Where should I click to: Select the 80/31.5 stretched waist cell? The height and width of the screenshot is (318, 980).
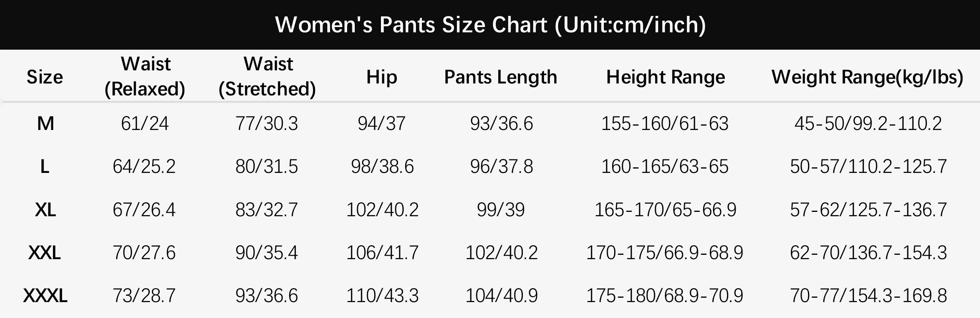[x=267, y=167]
